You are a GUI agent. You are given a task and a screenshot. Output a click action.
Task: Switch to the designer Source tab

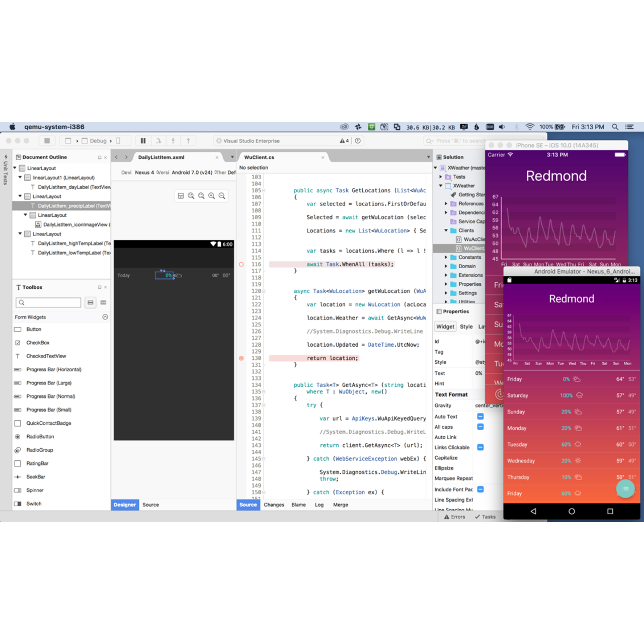click(x=150, y=505)
